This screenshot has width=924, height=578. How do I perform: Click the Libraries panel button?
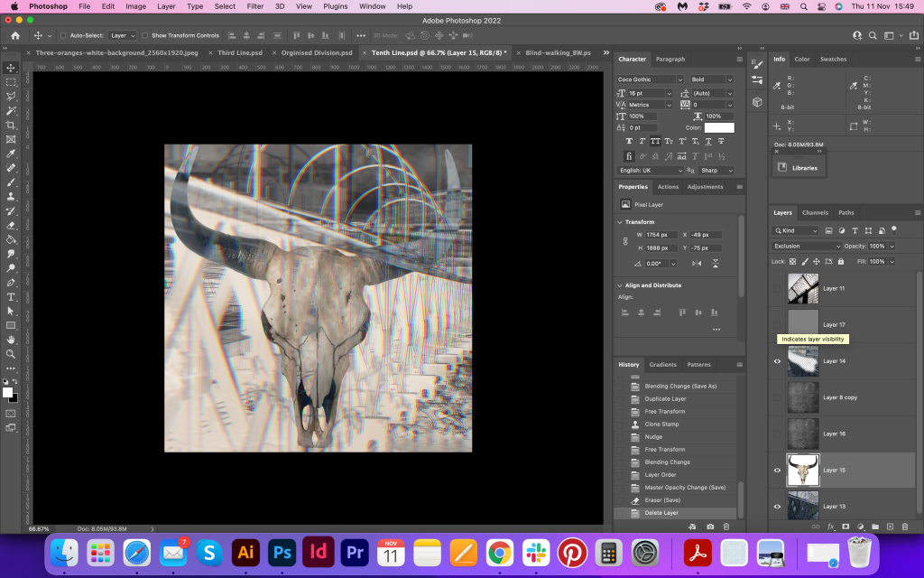[799, 167]
